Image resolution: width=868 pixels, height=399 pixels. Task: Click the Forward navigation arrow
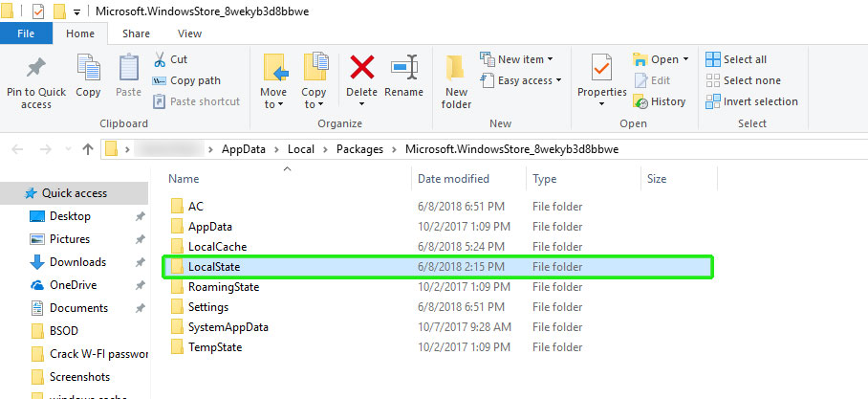click(45, 149)
